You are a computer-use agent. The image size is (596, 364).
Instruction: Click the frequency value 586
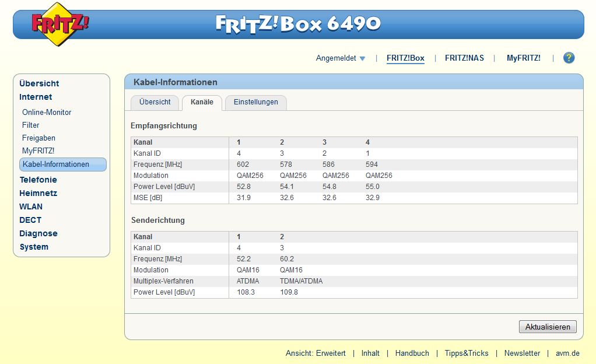(328, 164)
